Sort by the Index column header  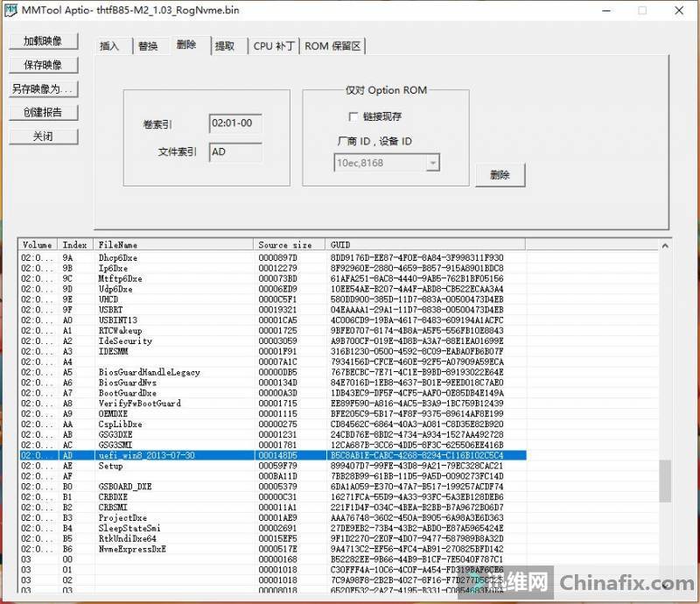pyautogui.click(x=75, y=245)
